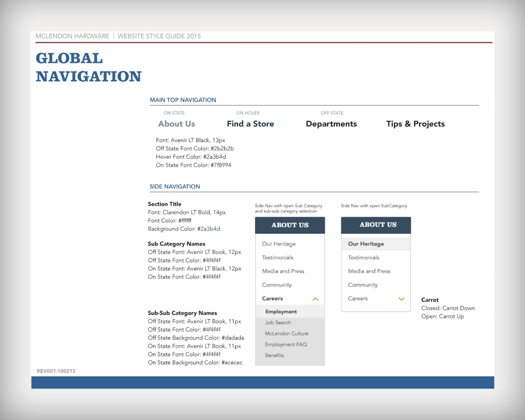This screenshot has height=420, width=525.
Task: Click text 'Off State Font Color: #2b2b2b'
Action: [195, 149]
